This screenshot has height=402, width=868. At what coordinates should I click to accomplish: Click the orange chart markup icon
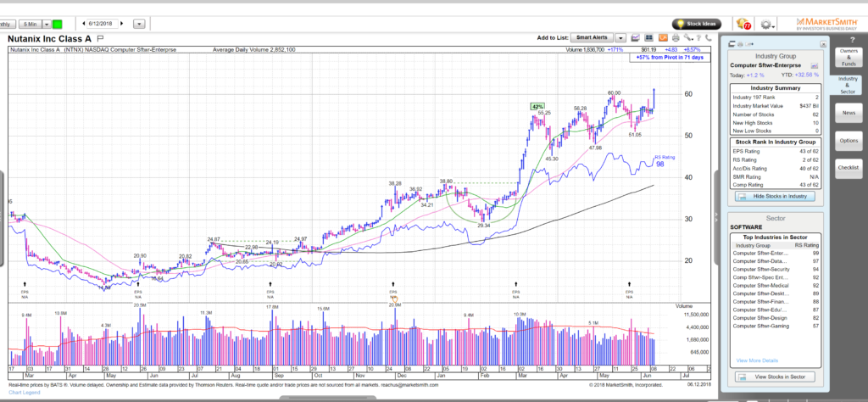tap(663, 37)
